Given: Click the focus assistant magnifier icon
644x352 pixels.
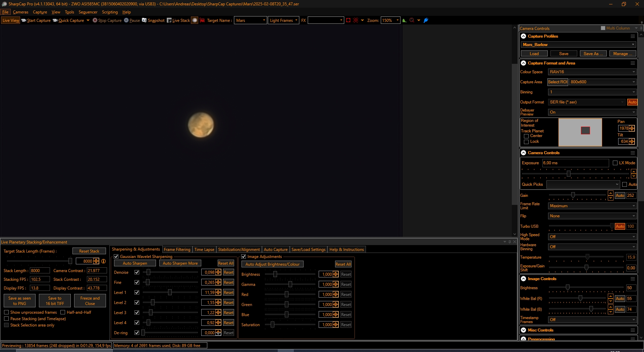Looking at the screenshot, I should point(412,20).
